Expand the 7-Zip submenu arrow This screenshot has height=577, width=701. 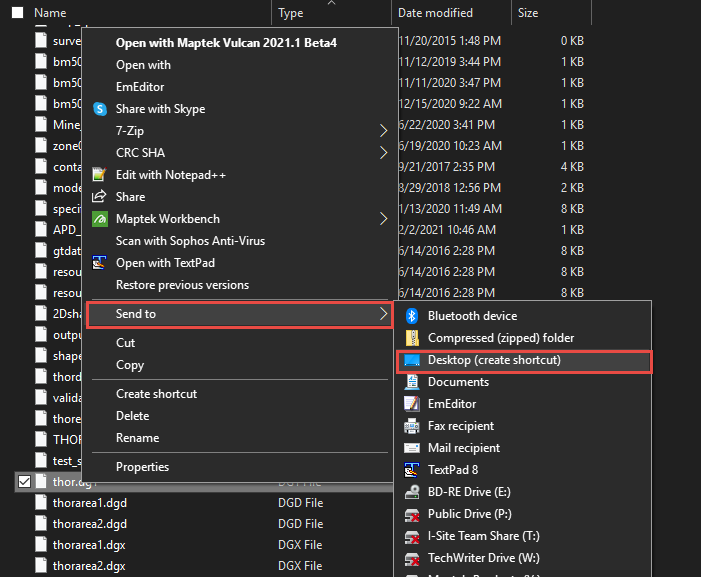coord(383,131)
